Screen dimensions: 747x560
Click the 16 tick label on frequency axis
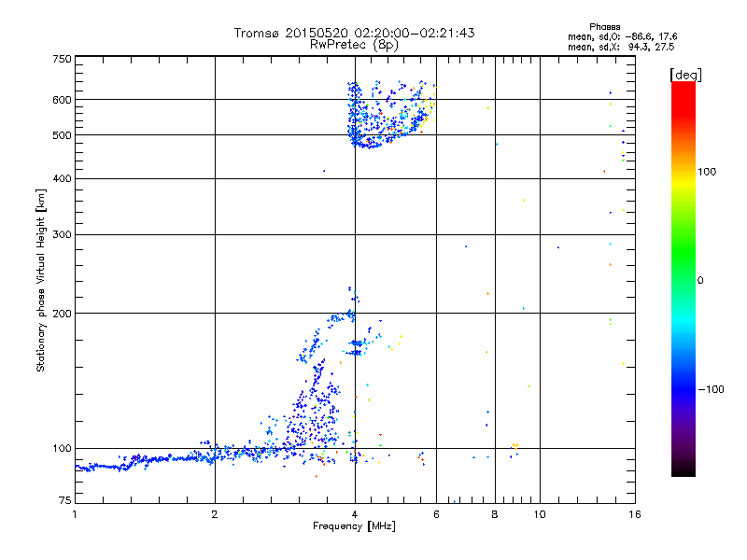(x=634, y=514)
